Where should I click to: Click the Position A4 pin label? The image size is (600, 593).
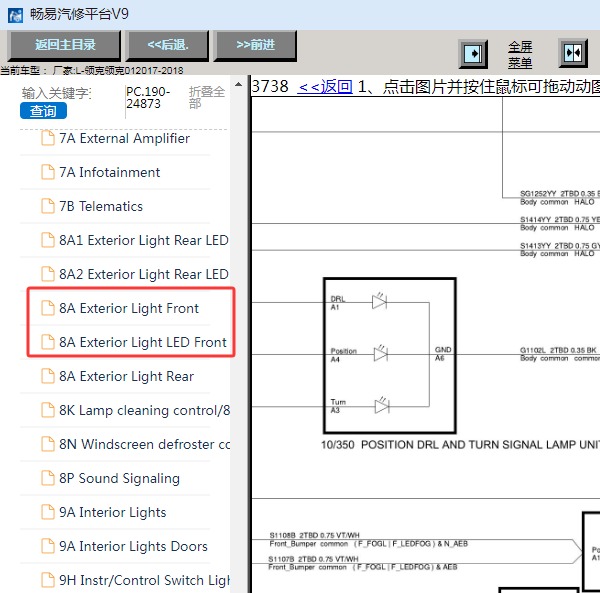[343, 355]
